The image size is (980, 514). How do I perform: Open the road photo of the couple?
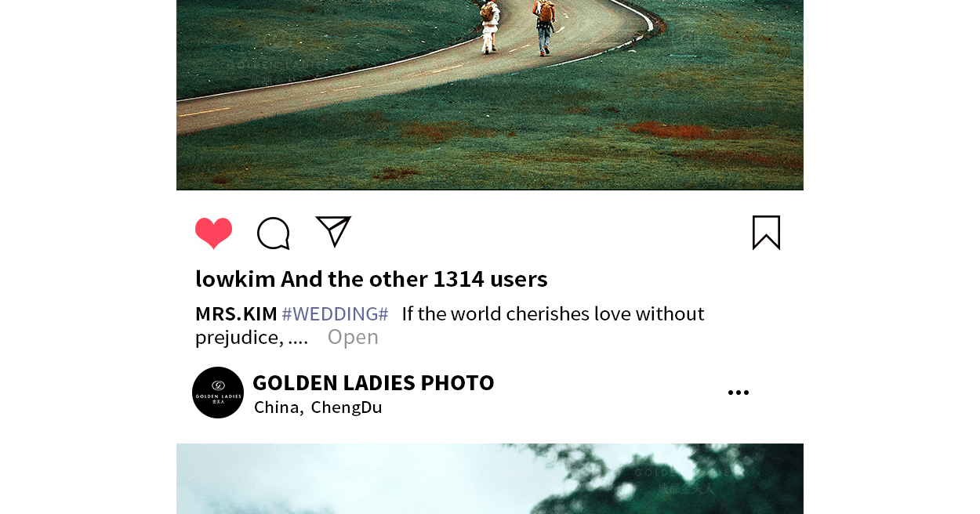tap(490, 95)
